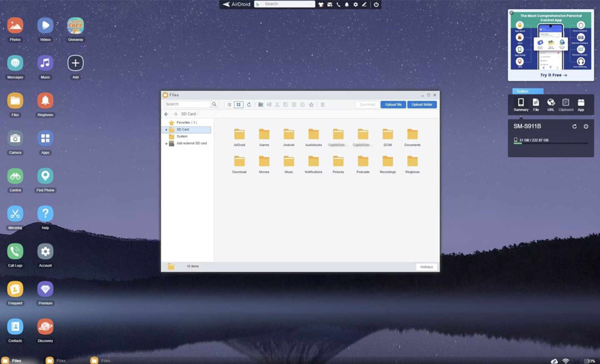
Task: Open the Files desktop icon
Action: pyautogui.click(x=15, y=101)
